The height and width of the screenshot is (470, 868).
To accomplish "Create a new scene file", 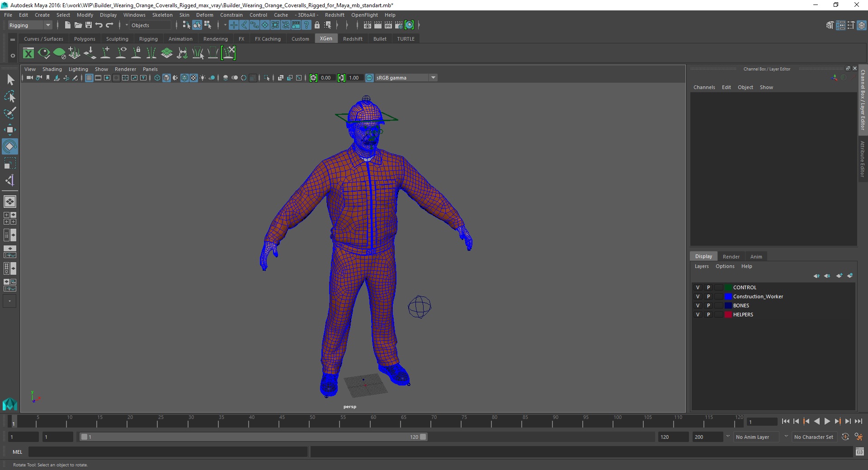I will 68,25.
